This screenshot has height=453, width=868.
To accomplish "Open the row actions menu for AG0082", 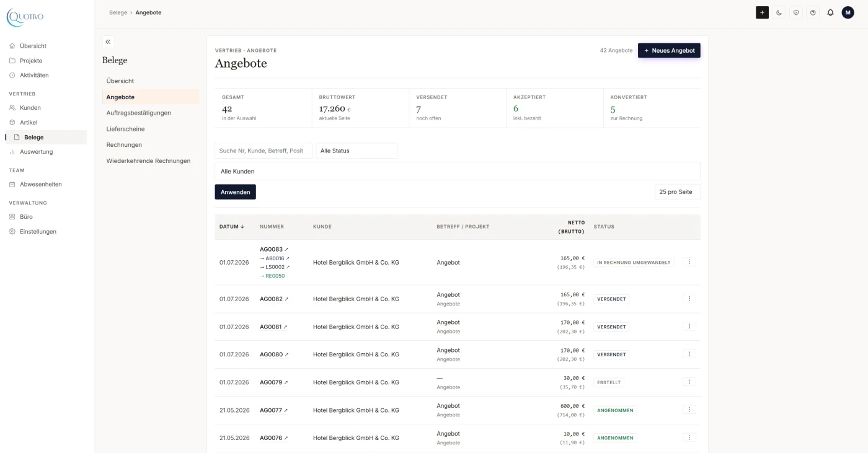I will point(689,299).
